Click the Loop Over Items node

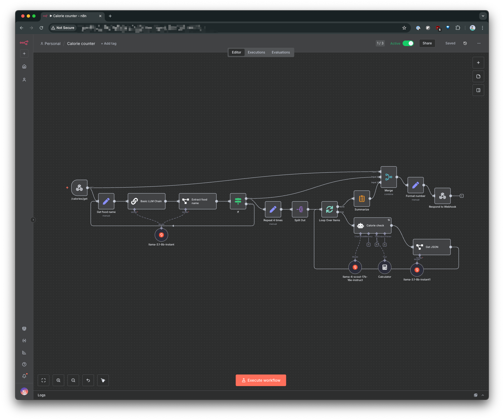pyautogui.click(x=329, y=210)
